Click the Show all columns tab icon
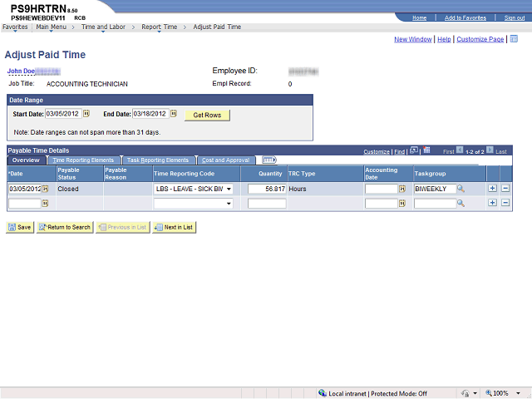This screenshot has height=399, width=532. coord(269,160)
